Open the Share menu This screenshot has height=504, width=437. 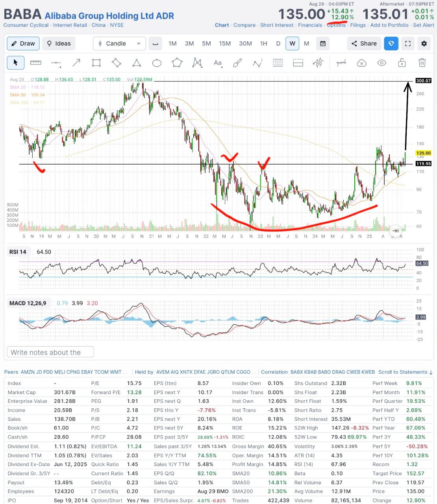(x=364, y=44)
